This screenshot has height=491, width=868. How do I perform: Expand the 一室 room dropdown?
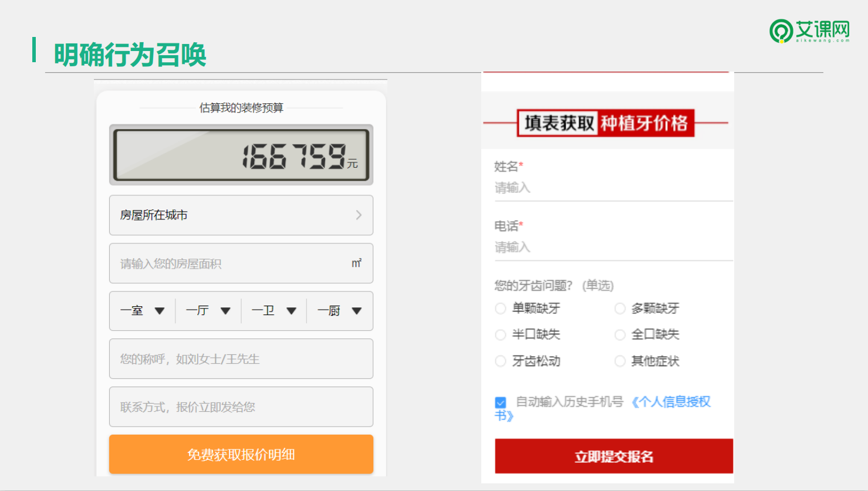coord(143,311)
